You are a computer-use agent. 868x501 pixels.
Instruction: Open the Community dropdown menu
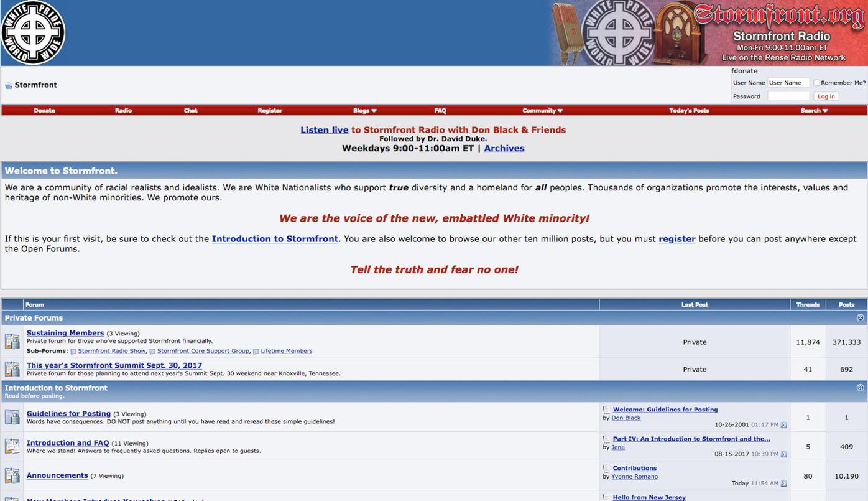[x=542, y=110]
